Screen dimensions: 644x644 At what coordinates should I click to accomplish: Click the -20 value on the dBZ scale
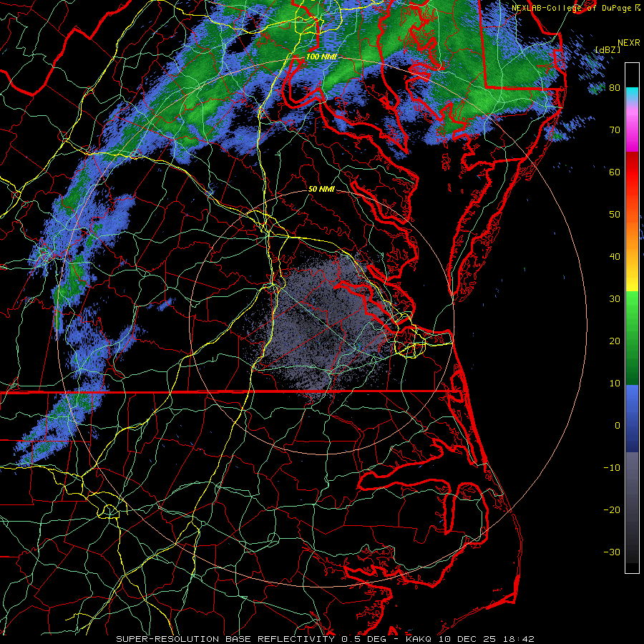point(612,509)
